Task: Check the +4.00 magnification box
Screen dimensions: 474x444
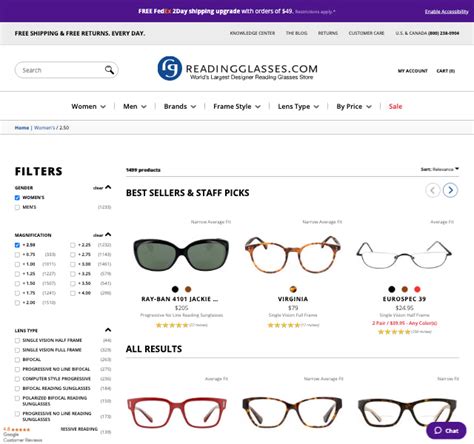Action: (x=73, y=293)
